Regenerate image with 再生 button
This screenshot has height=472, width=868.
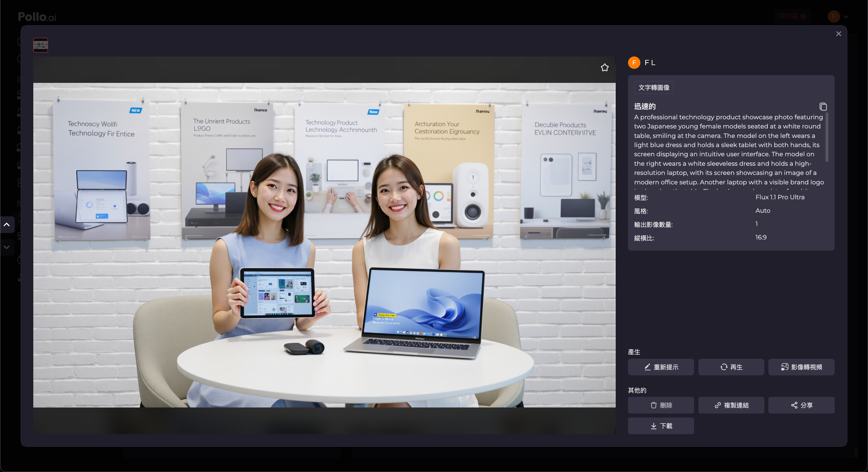click(x=731, y=367)
